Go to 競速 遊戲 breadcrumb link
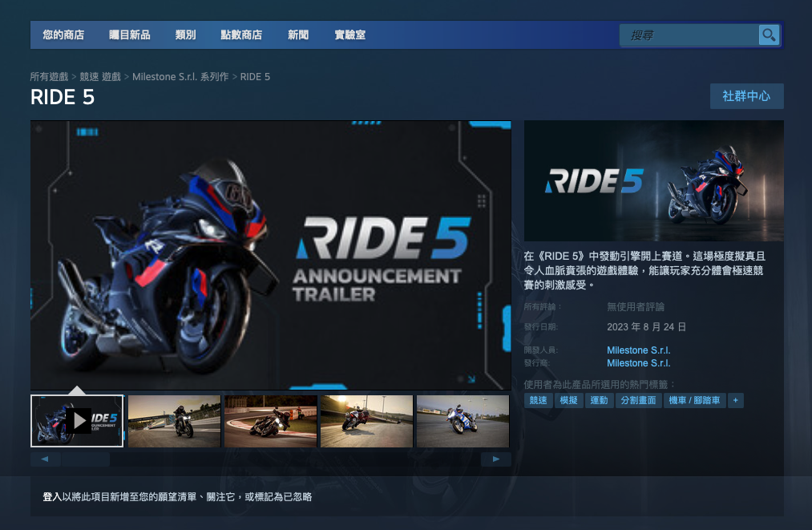812x530 pixels. 100,77
